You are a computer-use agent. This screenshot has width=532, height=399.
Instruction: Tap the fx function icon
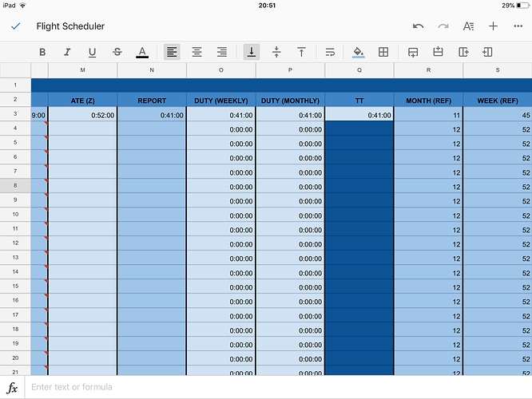click(12, 387)
